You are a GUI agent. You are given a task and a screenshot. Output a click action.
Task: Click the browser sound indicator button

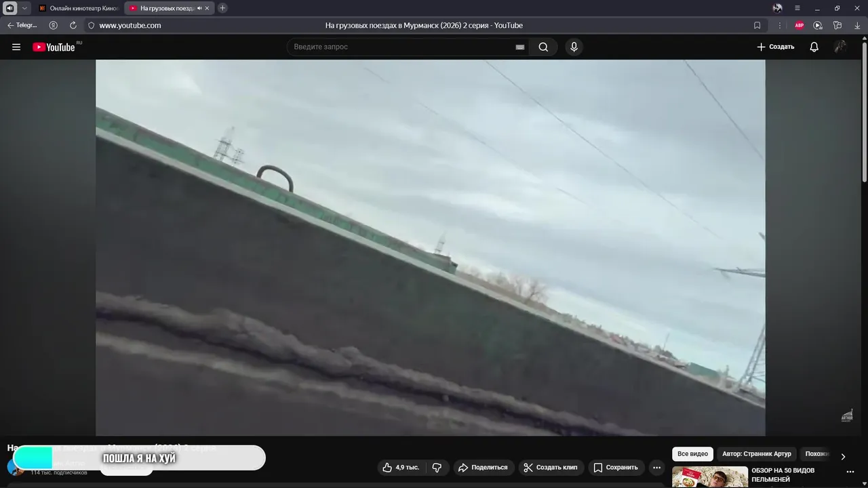point(9,8)
